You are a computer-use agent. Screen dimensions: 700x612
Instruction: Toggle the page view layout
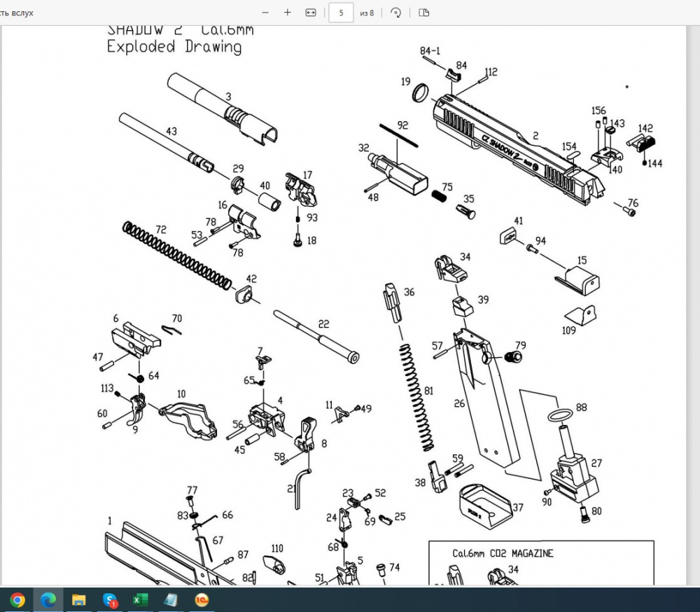pos(423,13)
